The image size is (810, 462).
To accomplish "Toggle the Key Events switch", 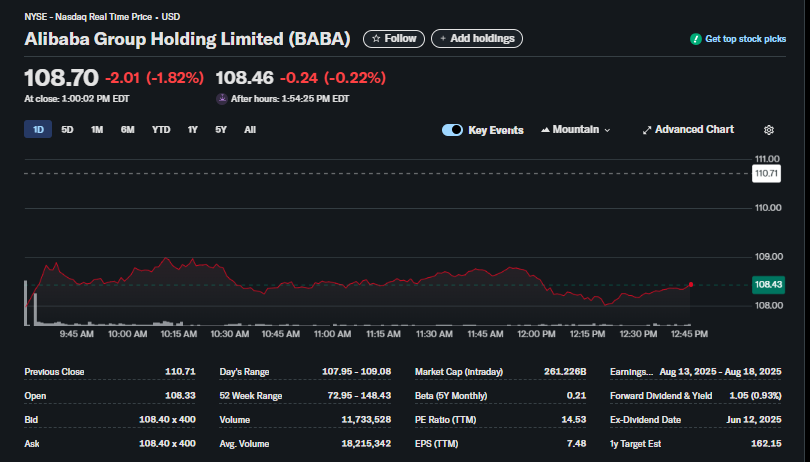I will (452, 130).
